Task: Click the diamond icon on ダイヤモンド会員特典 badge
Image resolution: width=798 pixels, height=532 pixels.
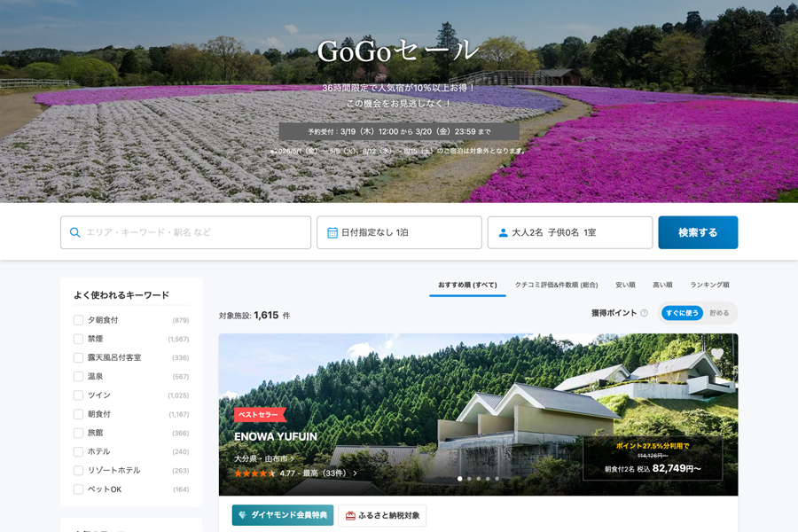Action: [x=240, y=515]
